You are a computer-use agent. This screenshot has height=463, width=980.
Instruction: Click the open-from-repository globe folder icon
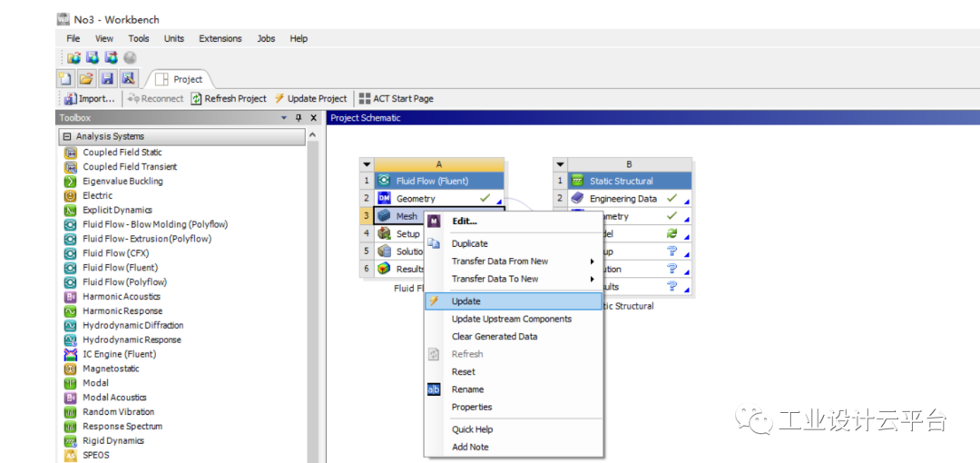(73, 58)
